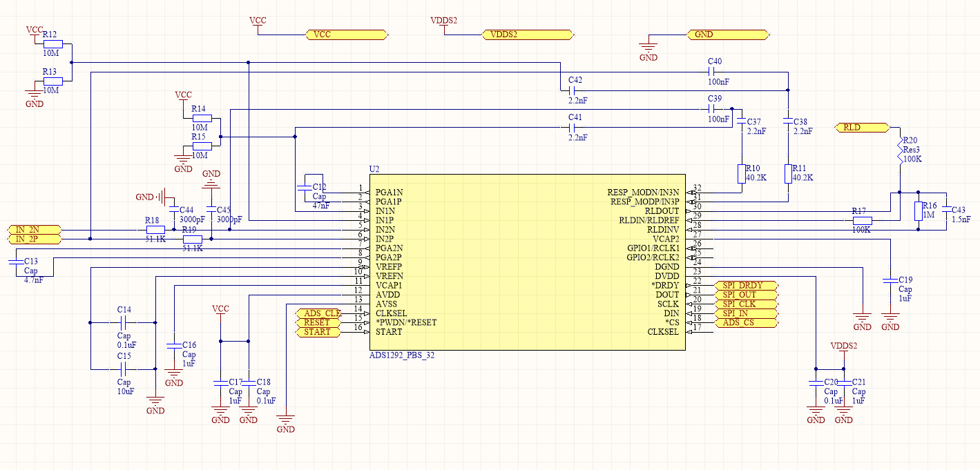Select capacitor C14 0.1uF
Screen dimensions: 980x470
tap(124, 322)
